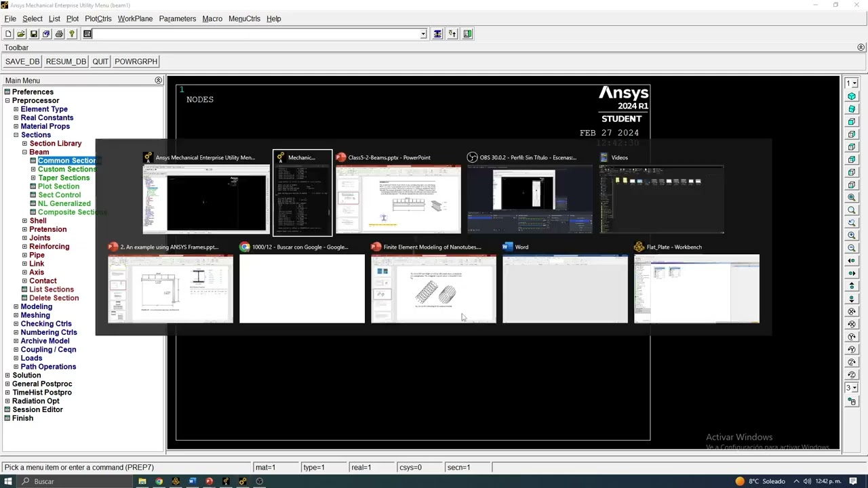Collapse the Main Menu panel
Screen dimensions: 868x488
coord(159,81)
